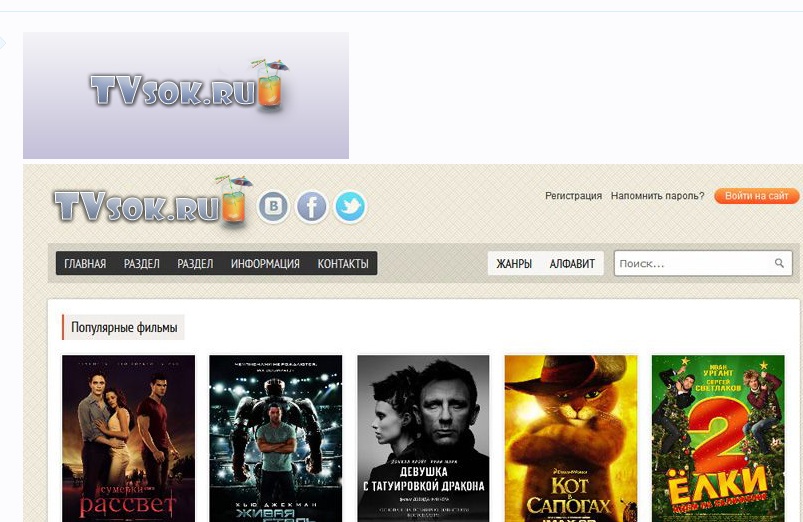The image size is (803, 522).
Task: Expand the Алфавит list
Action: tap(572, 263)
